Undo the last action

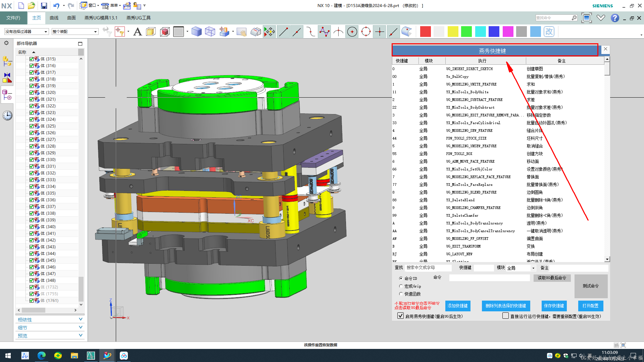click(56, 5)
